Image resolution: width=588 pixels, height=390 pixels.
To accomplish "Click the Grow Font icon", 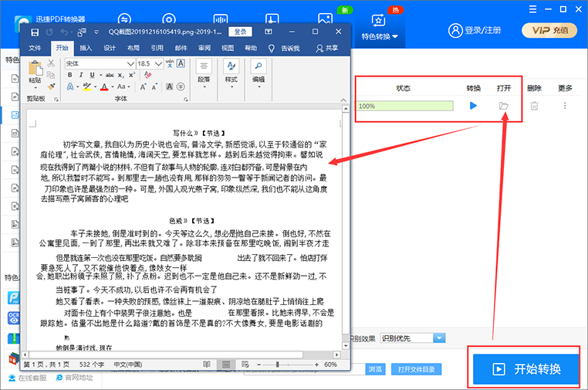I will (143, 86).
